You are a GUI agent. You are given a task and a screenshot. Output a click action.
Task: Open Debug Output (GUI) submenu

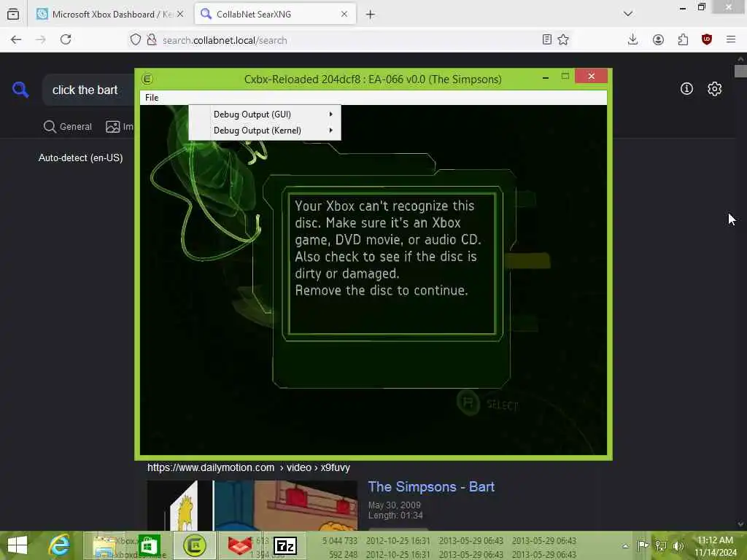pyautogui.click(x=265, y=114)
